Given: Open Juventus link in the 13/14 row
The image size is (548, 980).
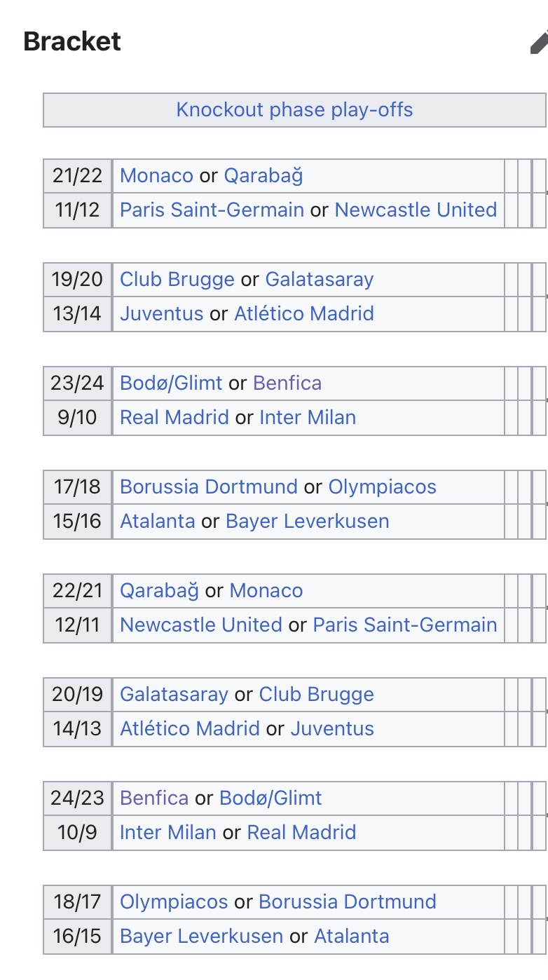Looking at the screenshot, I should pyautogui.click(x=161, y=313).
